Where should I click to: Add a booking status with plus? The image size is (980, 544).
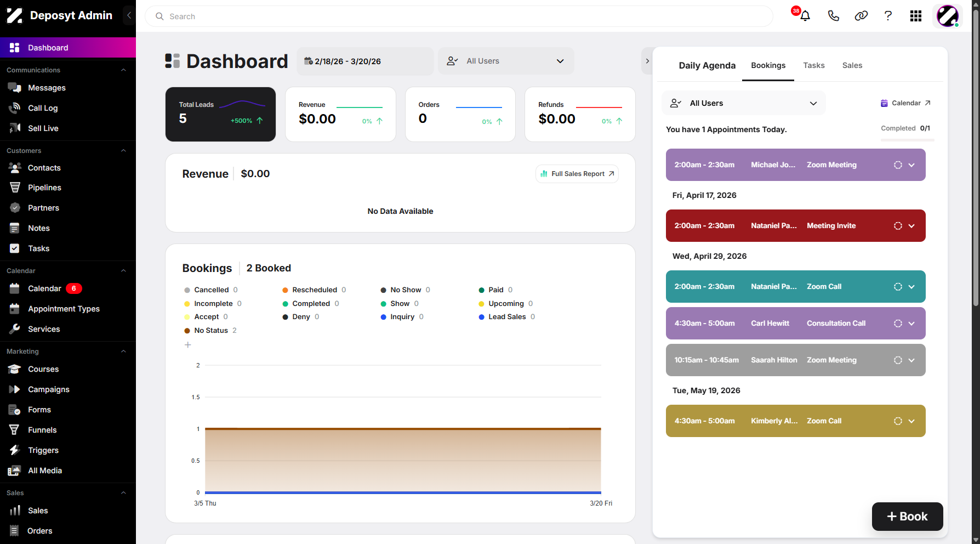tap(187, 345)
